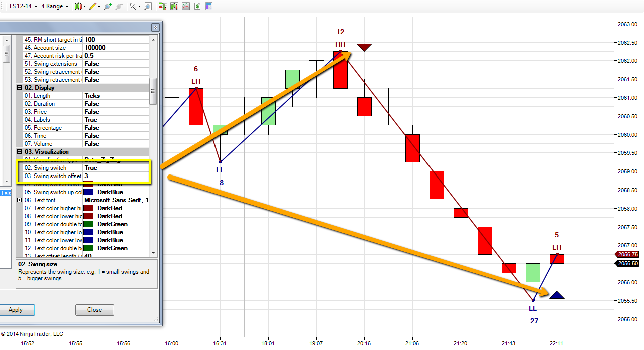This screenshot has height=350, width=644.
Task: Pick the Swing switch up color DarkBlue swatch
Action: tap(89, 192)
